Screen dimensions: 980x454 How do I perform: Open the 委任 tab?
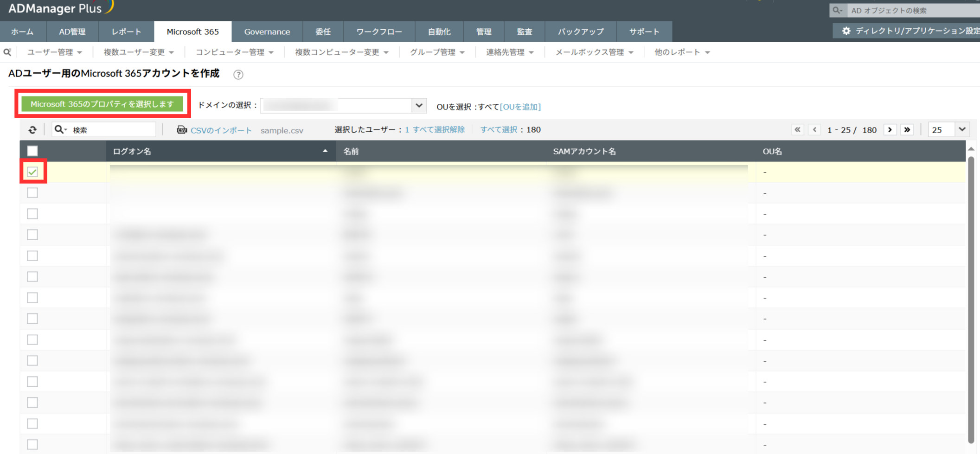(x=323, y=32)
